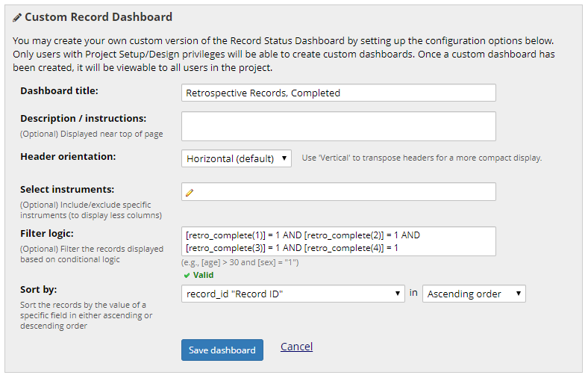The height and width of the screenshot is (378, 588).
Task: Expand the record_id "Record ID" sort dropdown
Action: pyautogui.click(x=293, y=294)
